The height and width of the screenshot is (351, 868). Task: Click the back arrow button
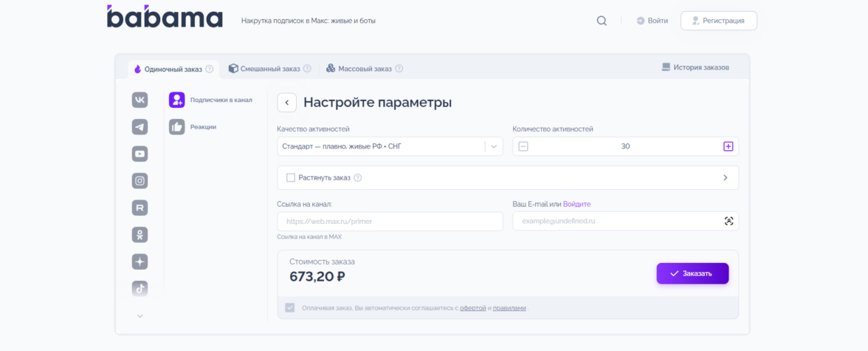coord(286,103)
